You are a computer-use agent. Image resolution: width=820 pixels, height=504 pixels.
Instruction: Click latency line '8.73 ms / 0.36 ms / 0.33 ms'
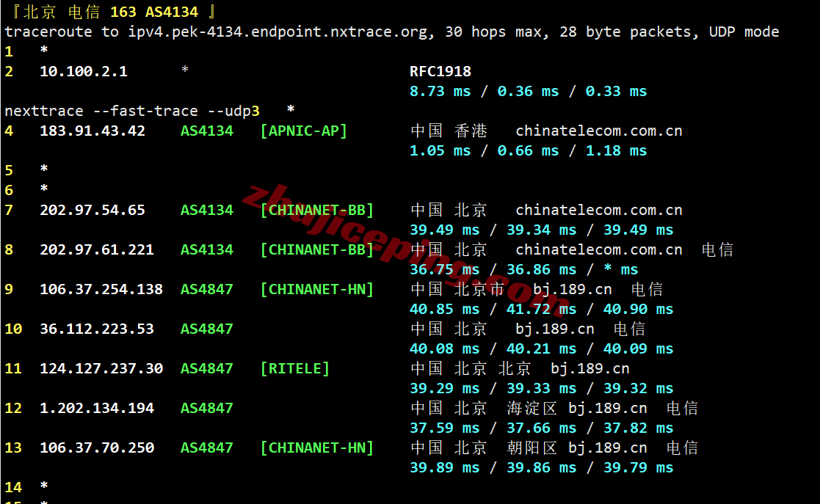[x=528, y=92]
